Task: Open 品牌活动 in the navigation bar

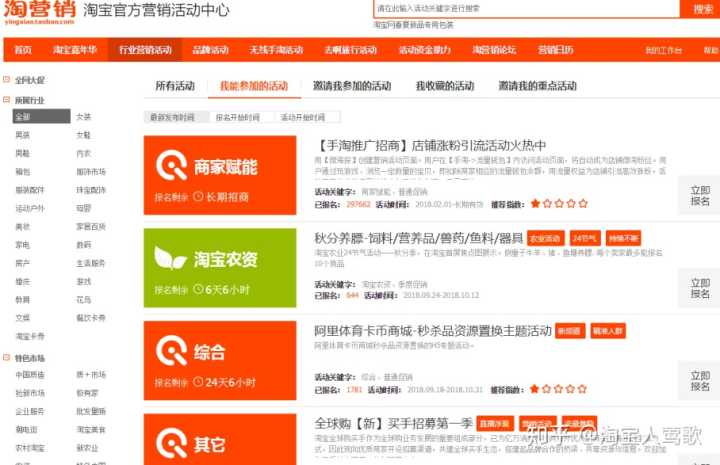Action: [x=210, y=50]
